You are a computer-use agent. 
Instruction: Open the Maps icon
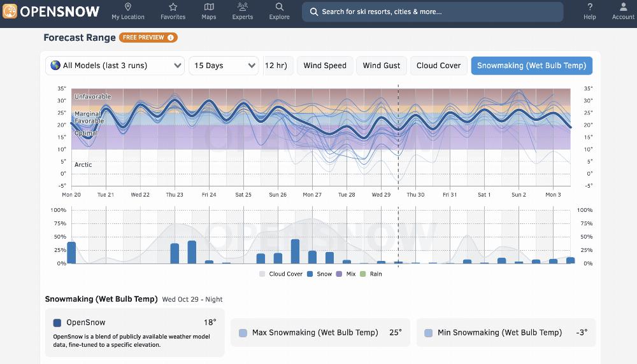click(x=209, y=7)
